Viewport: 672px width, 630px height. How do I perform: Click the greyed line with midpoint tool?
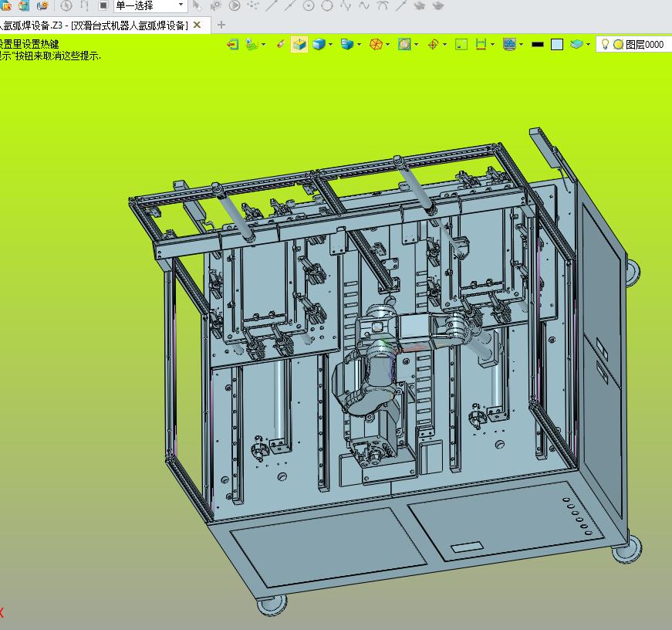tap(290, 5)
